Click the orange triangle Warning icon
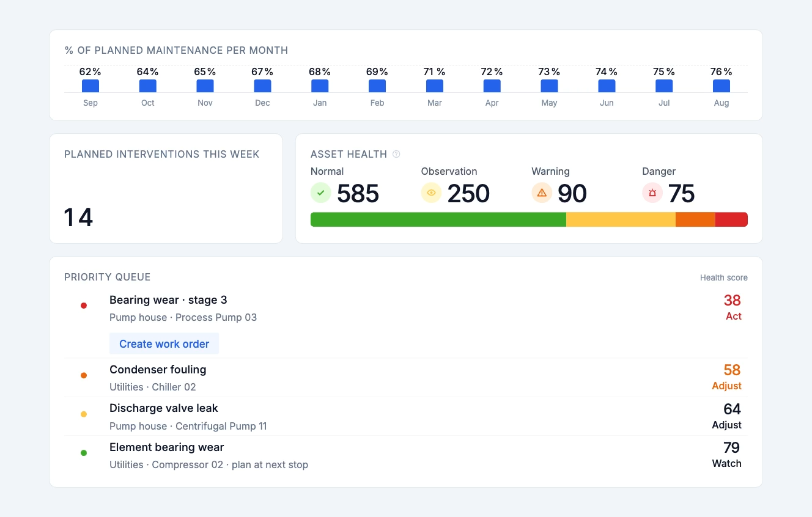 pyautogui.click(x=542, y=193)
